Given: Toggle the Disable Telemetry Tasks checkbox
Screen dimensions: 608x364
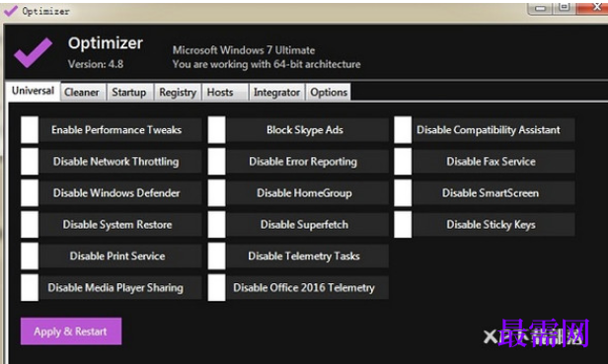Looking at the screenshot, I should pos(216,255).
